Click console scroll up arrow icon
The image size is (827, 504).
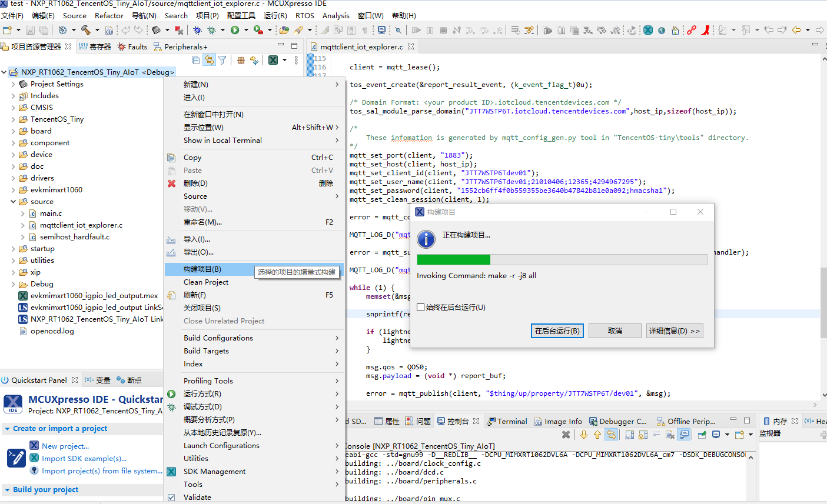point(597,435)
